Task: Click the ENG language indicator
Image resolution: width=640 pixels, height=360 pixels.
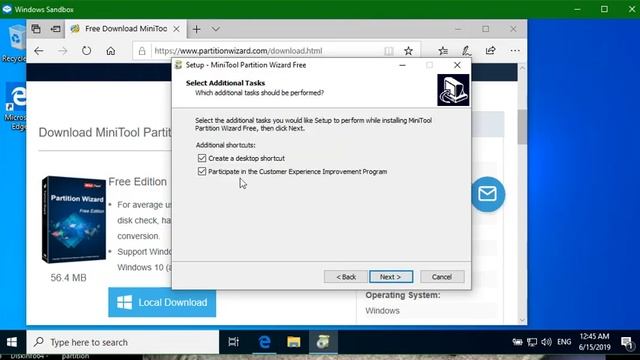Action: (x=564, y=342)
